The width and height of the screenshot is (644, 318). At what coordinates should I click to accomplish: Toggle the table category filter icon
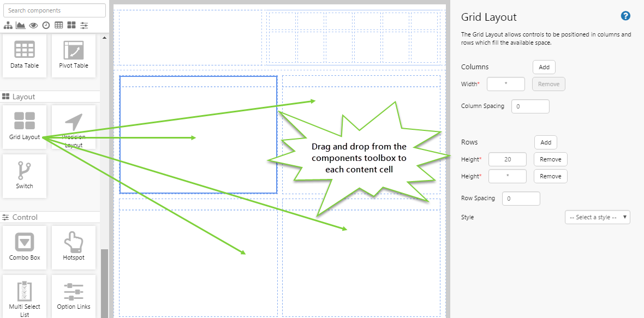[x=58, y=25]
